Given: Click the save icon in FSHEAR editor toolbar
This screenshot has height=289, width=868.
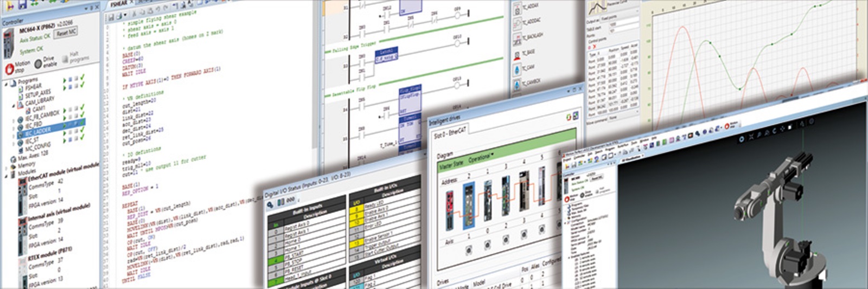Looking at the screenshot, I should [111, 17].
